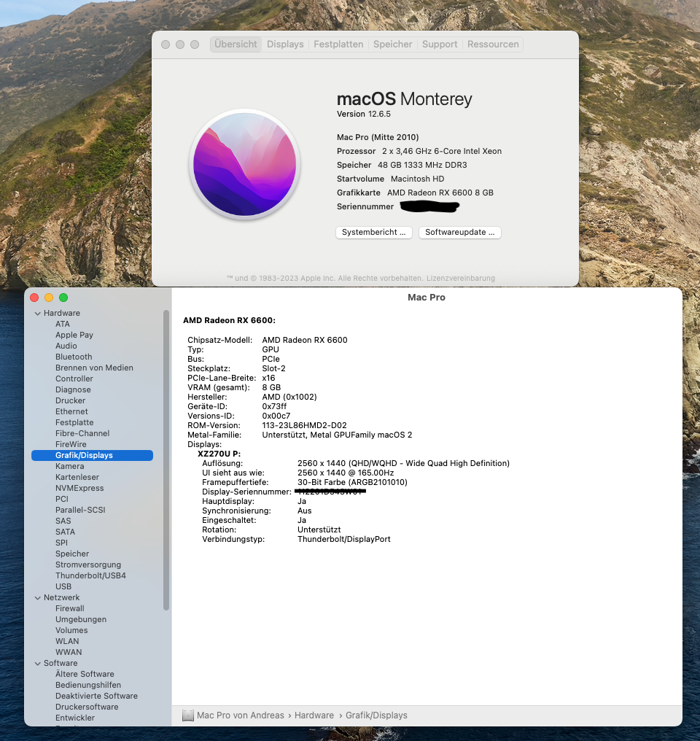The height and width of the screenshot is (741, 700).
Task: Select Fibre-Channel in the sidebar
Action: tap(82, 433)
